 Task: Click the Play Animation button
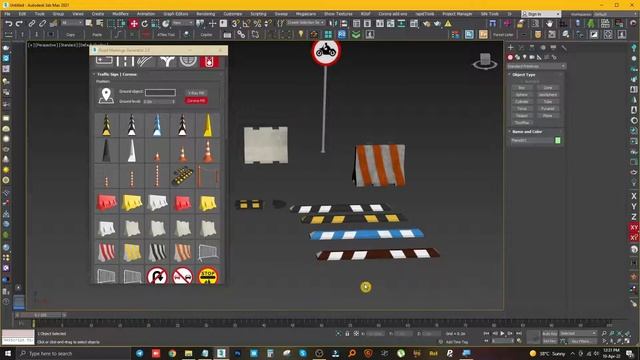click(502, 333)
